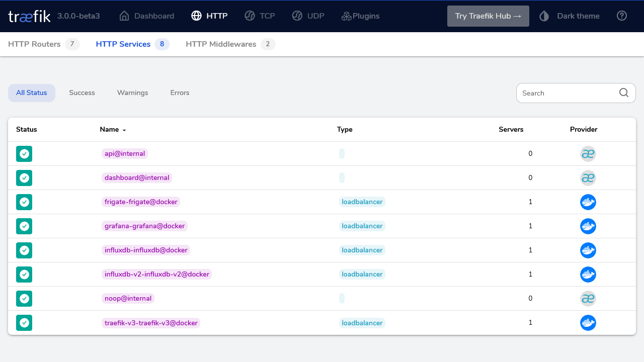Click the Traefik internal provider icon for api@internal
The width and height of the screenshot is (644, 362).
click(588, 154)
